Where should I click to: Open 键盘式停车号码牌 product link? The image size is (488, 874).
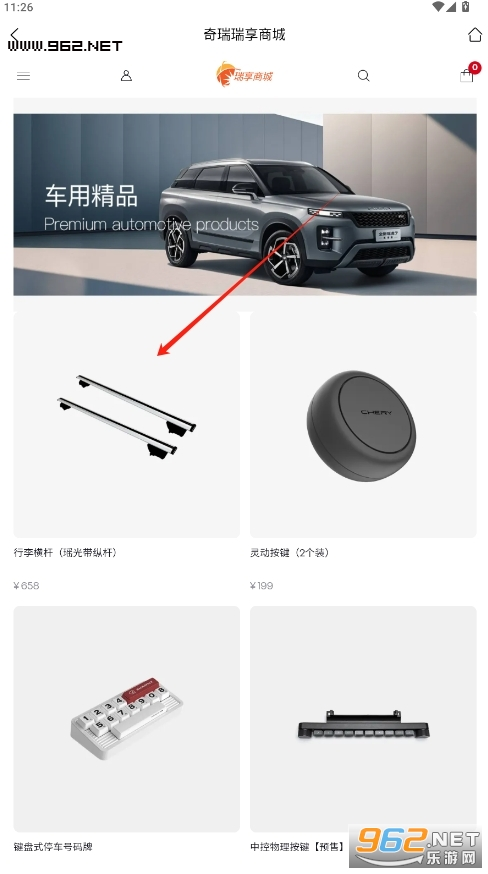pyautogui.click(x=53, y=847)
